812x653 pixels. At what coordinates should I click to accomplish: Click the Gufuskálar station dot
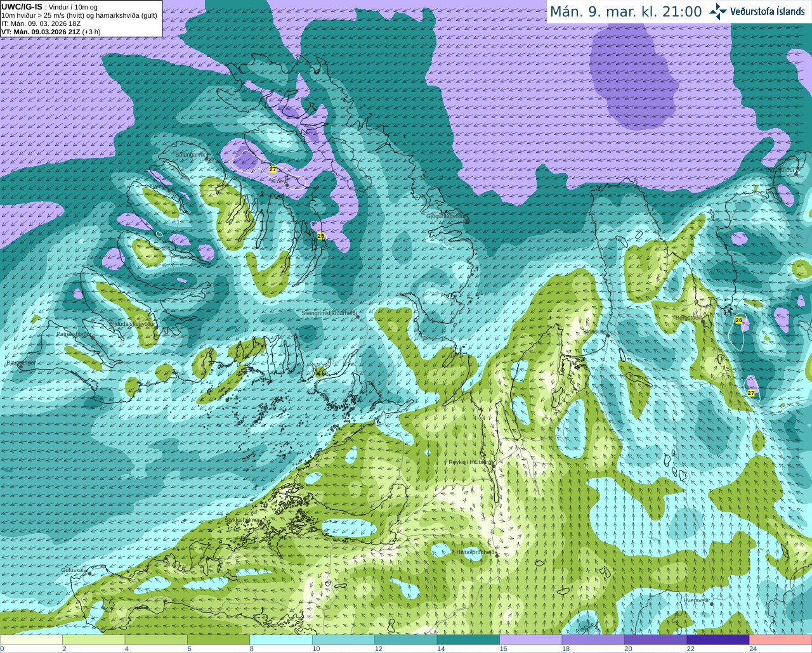89,573
